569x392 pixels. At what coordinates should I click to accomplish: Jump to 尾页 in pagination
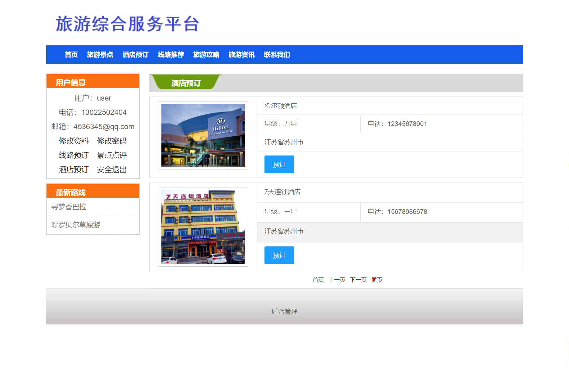coord(377,280)
